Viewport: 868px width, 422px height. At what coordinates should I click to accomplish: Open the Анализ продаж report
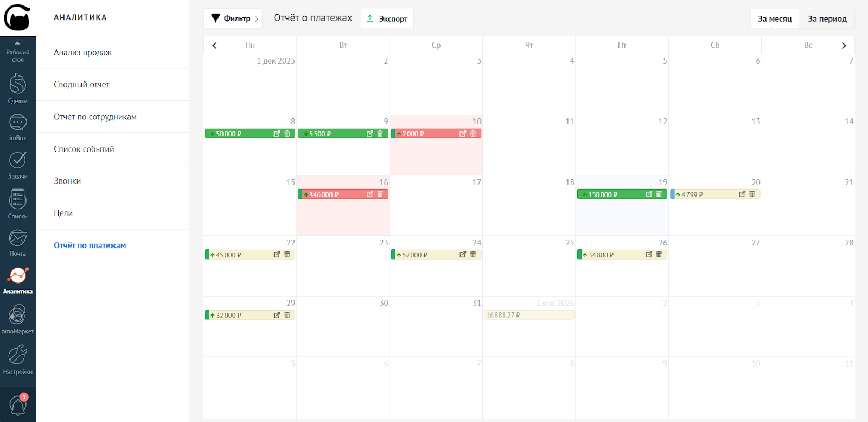(82, 53)
